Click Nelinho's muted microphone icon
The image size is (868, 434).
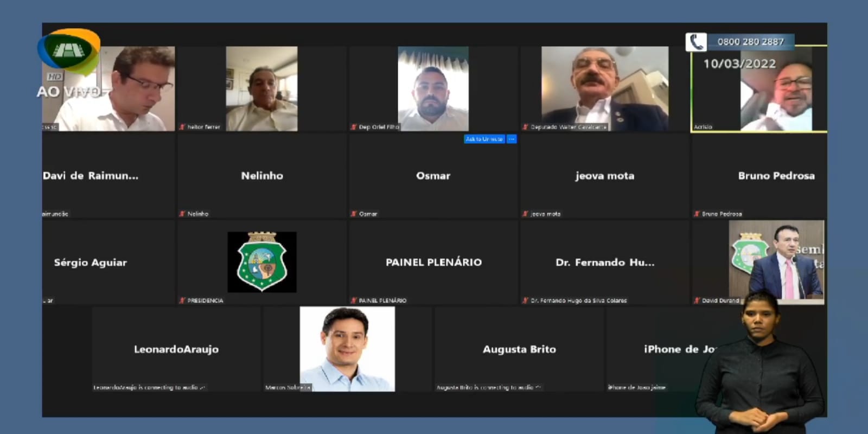click(x=182, y=214)
